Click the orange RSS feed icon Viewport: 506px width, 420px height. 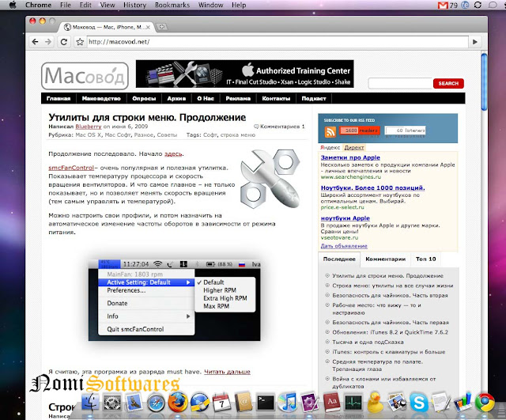point(330,131)
